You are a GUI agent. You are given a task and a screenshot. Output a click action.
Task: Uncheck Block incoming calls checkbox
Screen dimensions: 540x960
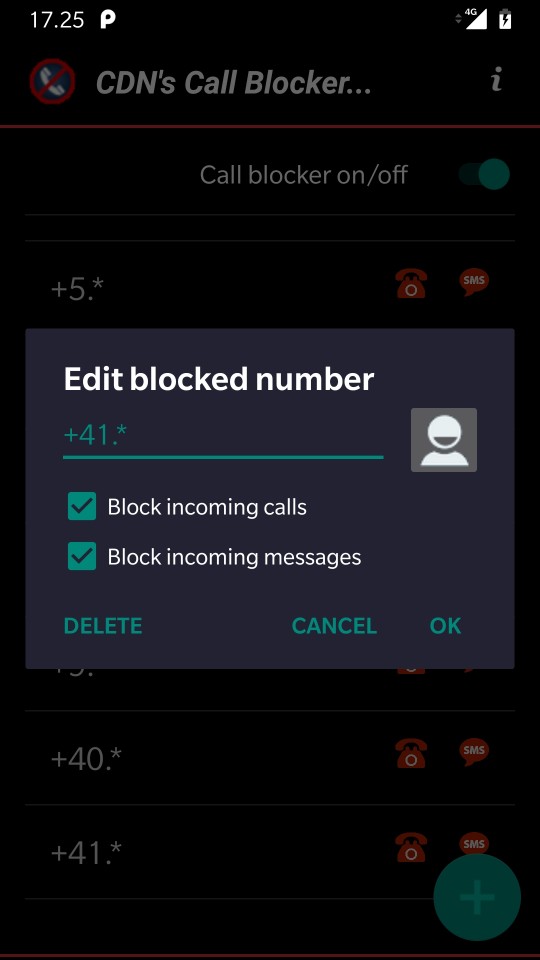[82, 506]
